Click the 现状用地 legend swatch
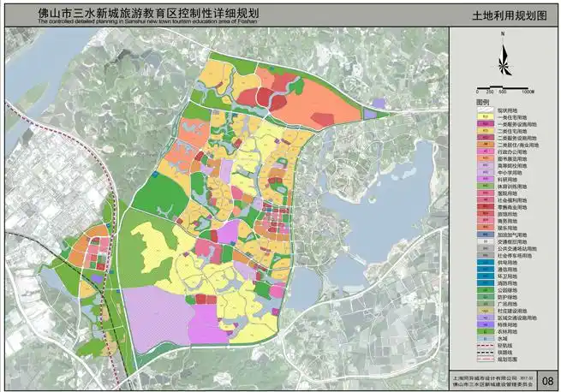The image size is (561, 392). tap(484, 109)
